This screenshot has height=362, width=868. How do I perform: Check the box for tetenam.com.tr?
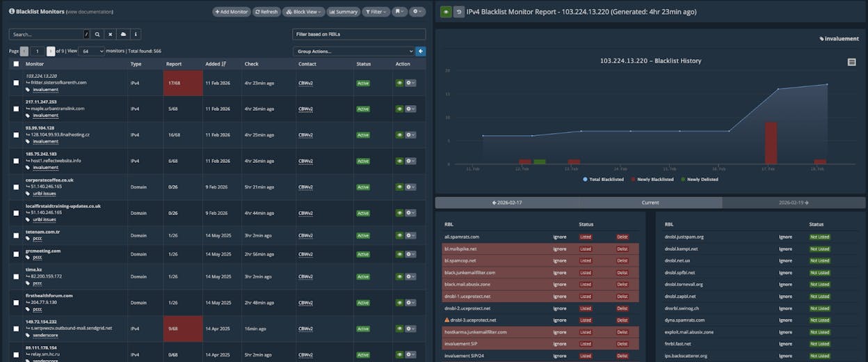coord(16,235)
